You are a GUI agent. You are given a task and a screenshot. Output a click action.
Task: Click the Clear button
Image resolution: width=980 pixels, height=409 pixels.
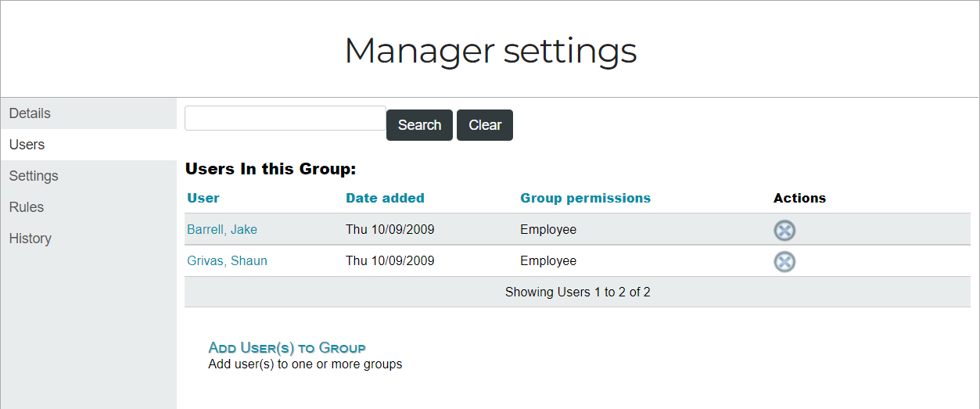coord(485,125)
